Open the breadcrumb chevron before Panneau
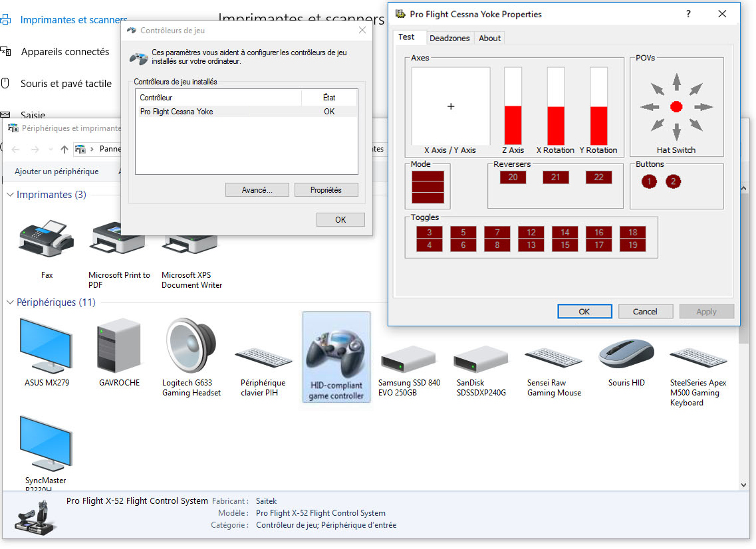Screen dimensions: 756x549 92,149
